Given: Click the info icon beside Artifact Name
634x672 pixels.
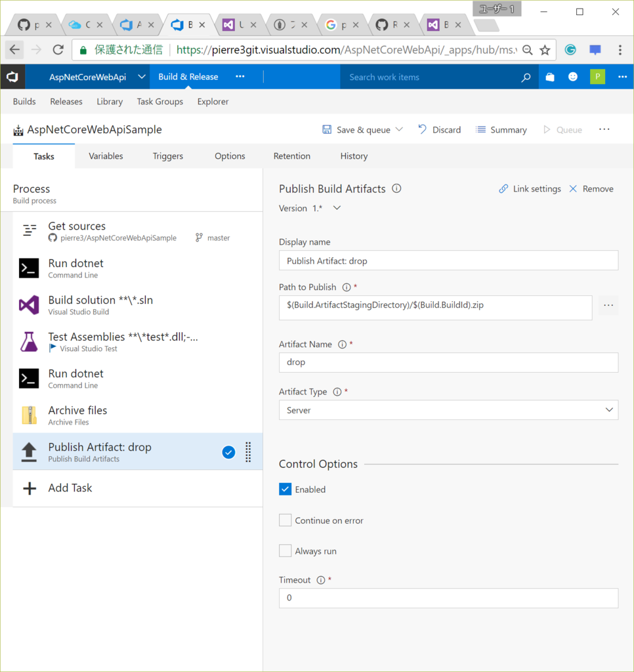Looking at the screenshot, I should (342, 344).
